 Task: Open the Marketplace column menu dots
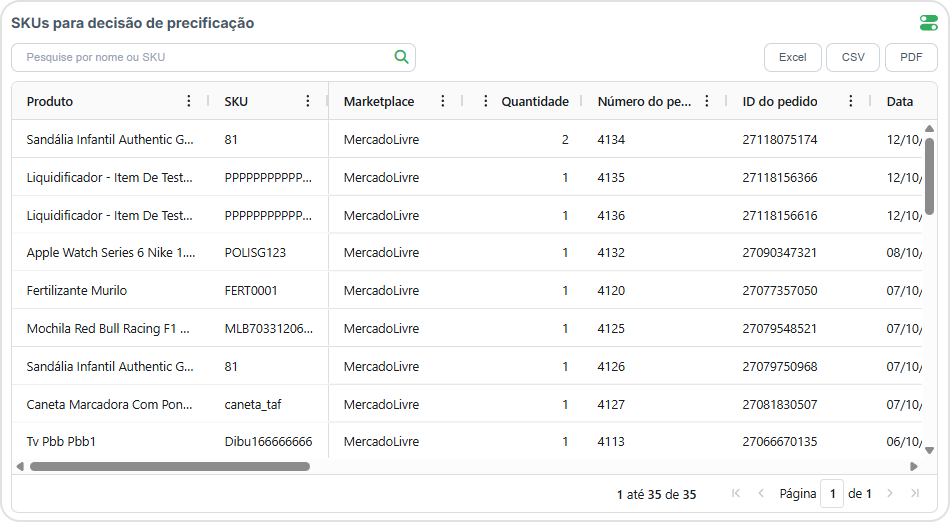tap(443, 101)
